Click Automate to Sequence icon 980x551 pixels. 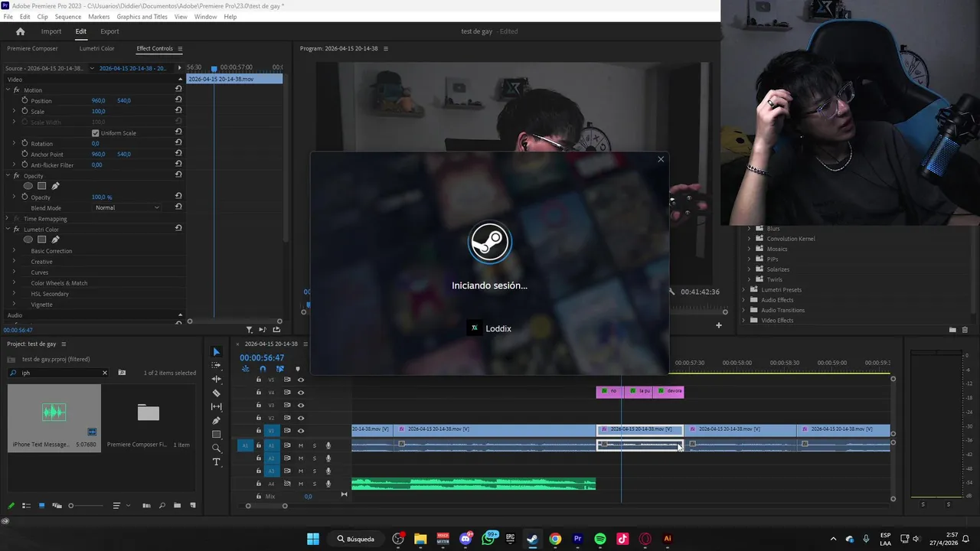point(147,506)
